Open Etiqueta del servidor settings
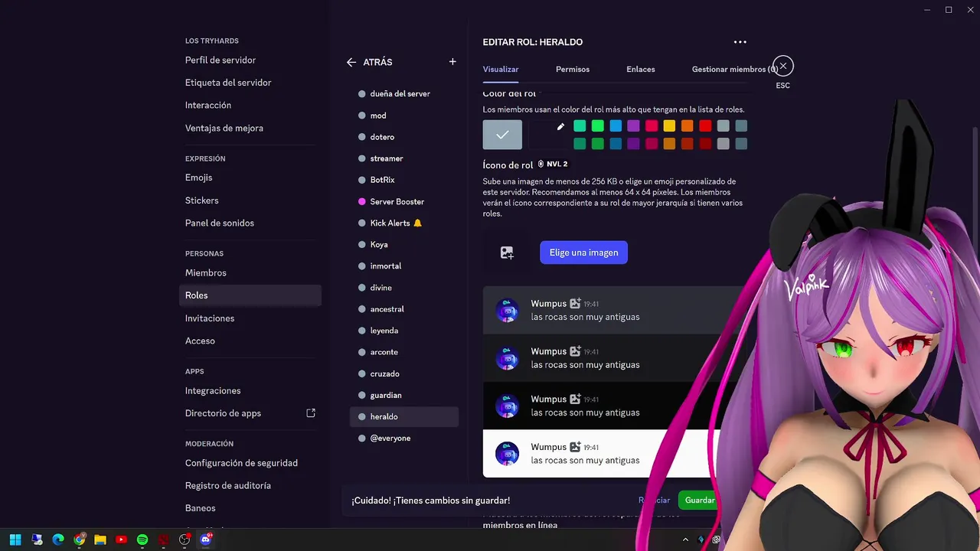The height and width of the screenshot is (551, 980). click(250, 83)
